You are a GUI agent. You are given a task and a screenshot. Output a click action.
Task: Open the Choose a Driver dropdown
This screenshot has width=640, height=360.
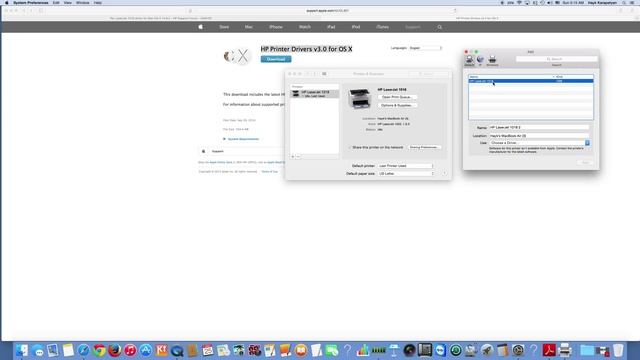(539, 143)
